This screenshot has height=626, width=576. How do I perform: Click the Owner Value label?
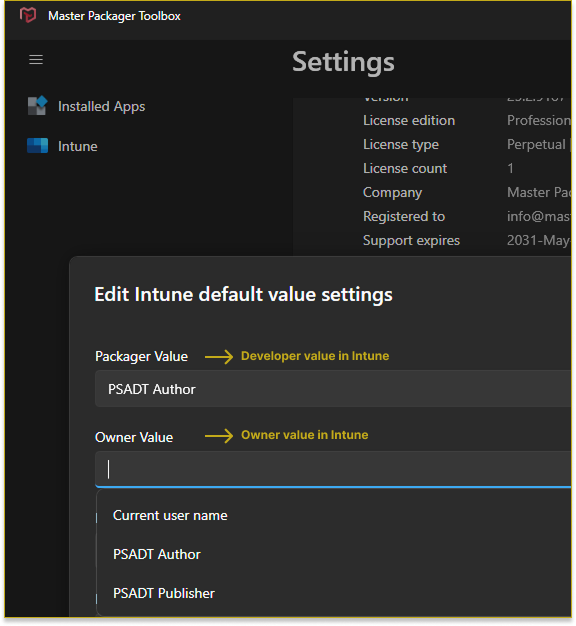point(134,438)
